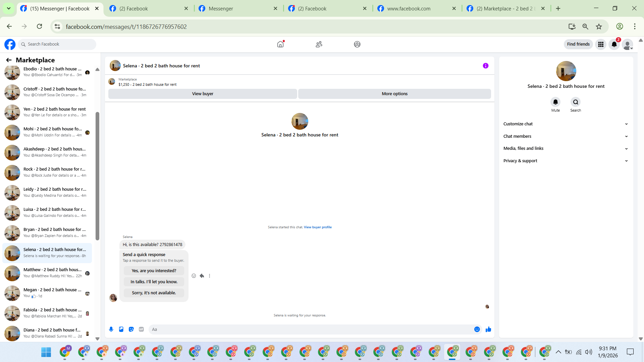Screen dimensions: 644x362
Task: Send quick reply "Sorry, it's not available."
Action: click(154, 293)
